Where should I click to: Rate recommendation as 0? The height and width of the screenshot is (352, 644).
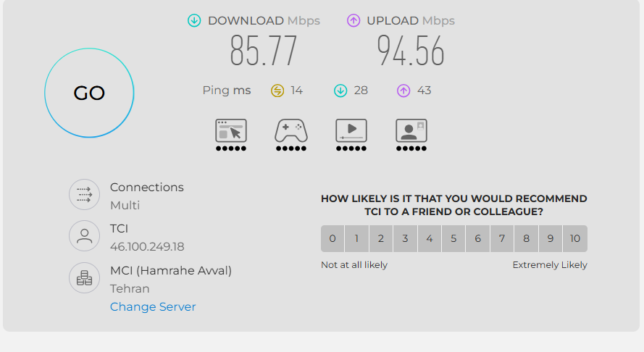[333, 238]
